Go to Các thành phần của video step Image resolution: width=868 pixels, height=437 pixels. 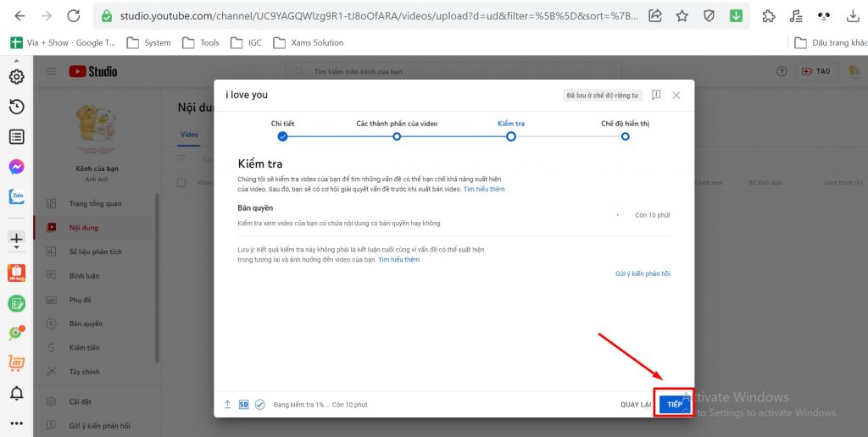tap(397, 130)
